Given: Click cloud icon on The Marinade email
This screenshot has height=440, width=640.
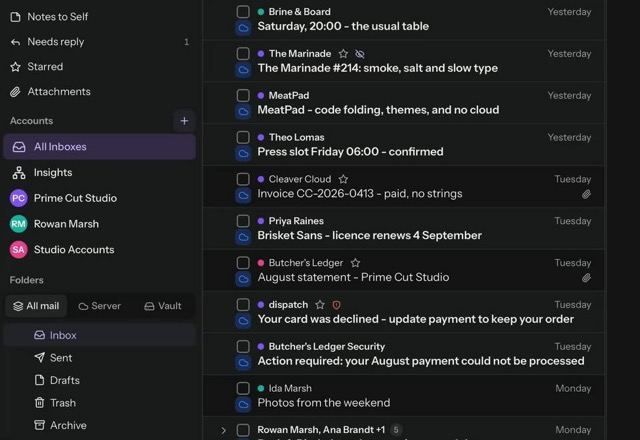Looking at the screenshot, I should point(243,70).
